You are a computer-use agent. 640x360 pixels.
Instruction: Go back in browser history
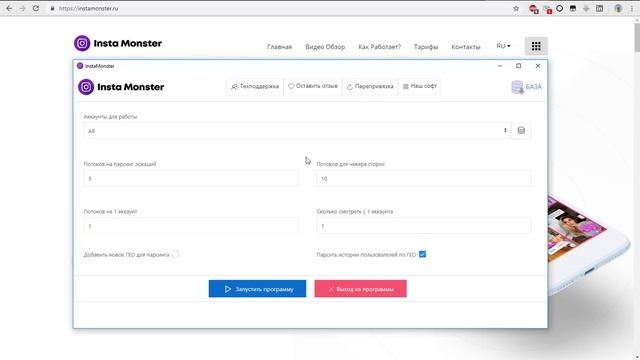(x=9, y=8)
